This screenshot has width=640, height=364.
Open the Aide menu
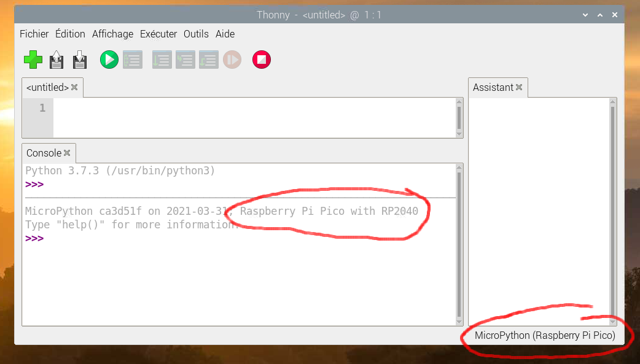pos(225,34)
